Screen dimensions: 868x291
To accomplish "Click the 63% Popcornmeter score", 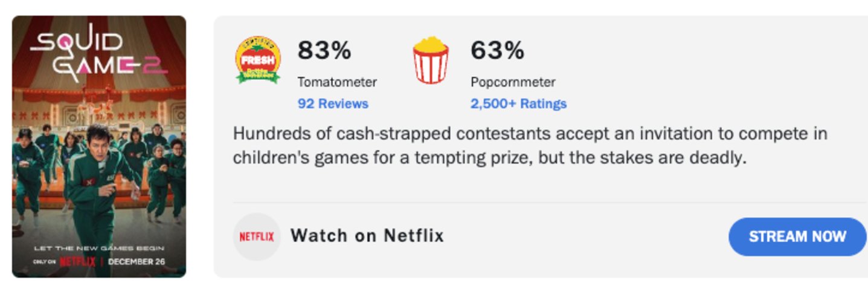I will click(497, 51).
